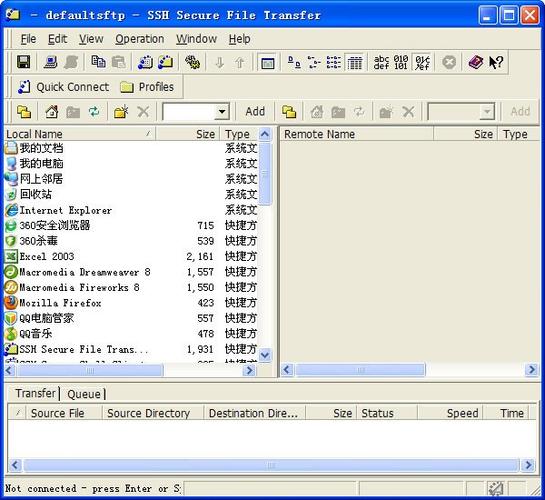Switch to Details view icon
Screen dimensions: 545x500
pyautogui.click(x=355, y=63)
